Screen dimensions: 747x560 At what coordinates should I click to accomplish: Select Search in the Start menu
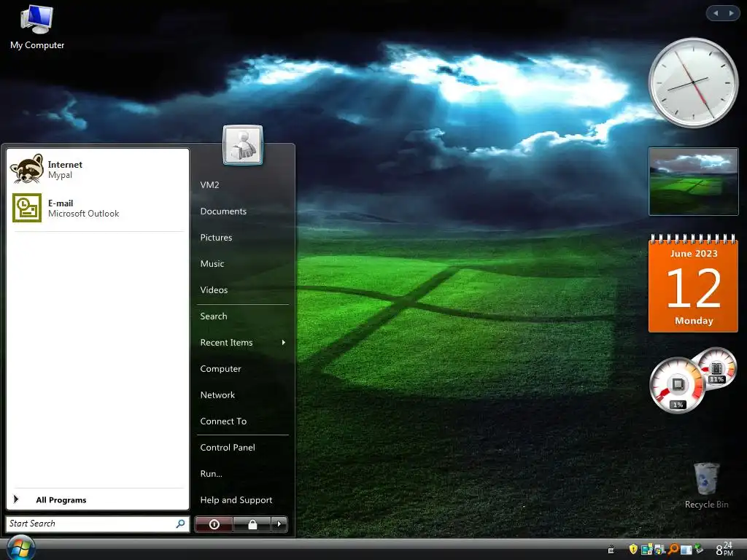click(214, 316)
